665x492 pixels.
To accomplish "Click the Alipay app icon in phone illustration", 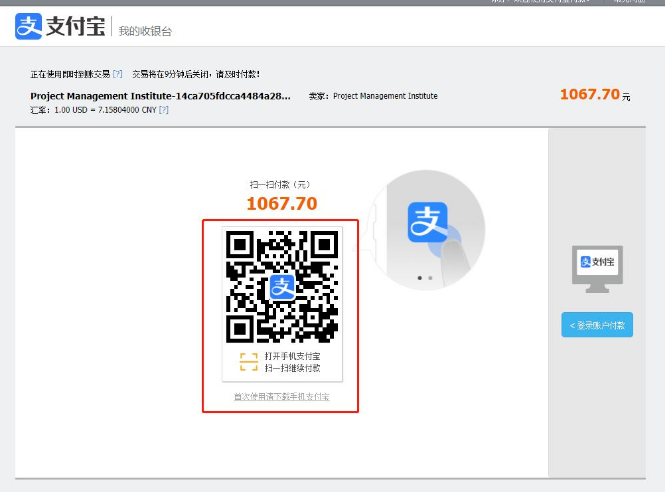I will point(427,222).
